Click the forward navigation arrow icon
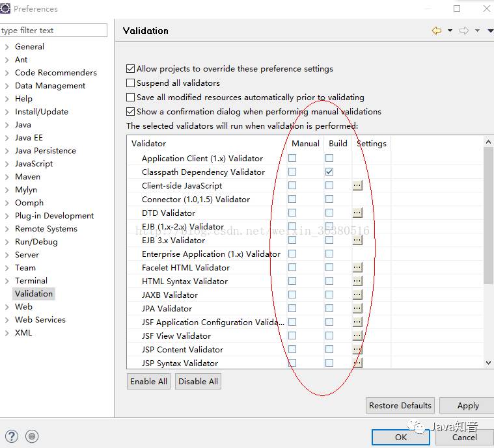This screenshot has height=448, width=494. 464,31
